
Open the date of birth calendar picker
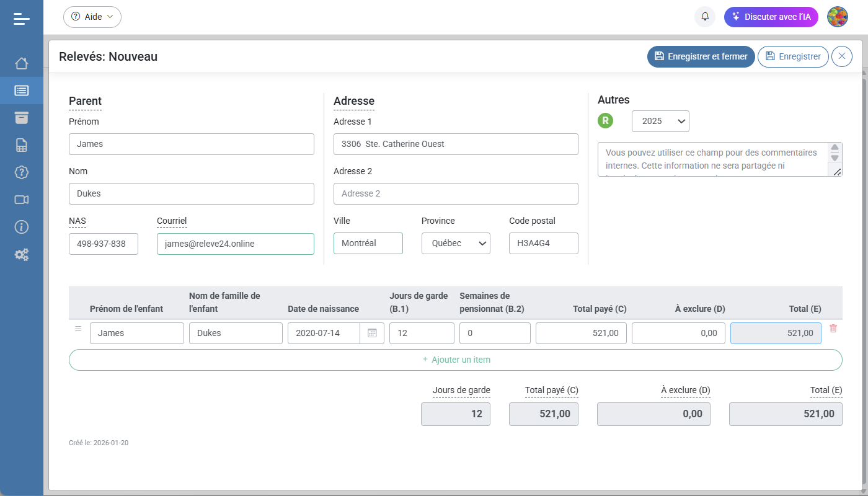pyautogui.click(x=372, y=333)
